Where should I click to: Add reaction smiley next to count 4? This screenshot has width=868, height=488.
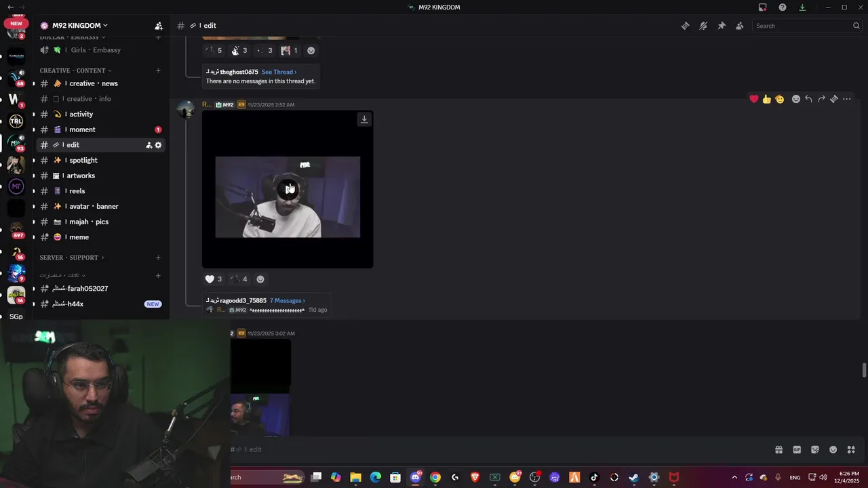tap(260, 279)
